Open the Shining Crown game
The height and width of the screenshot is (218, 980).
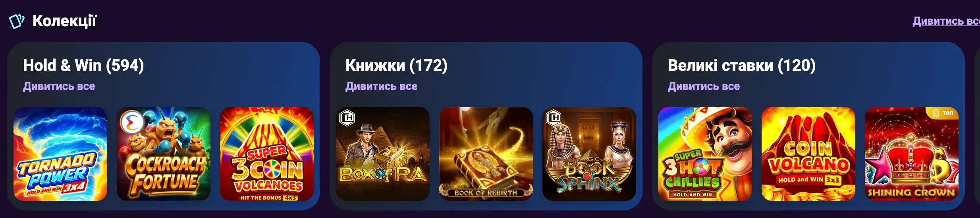(x=912, y=154)
